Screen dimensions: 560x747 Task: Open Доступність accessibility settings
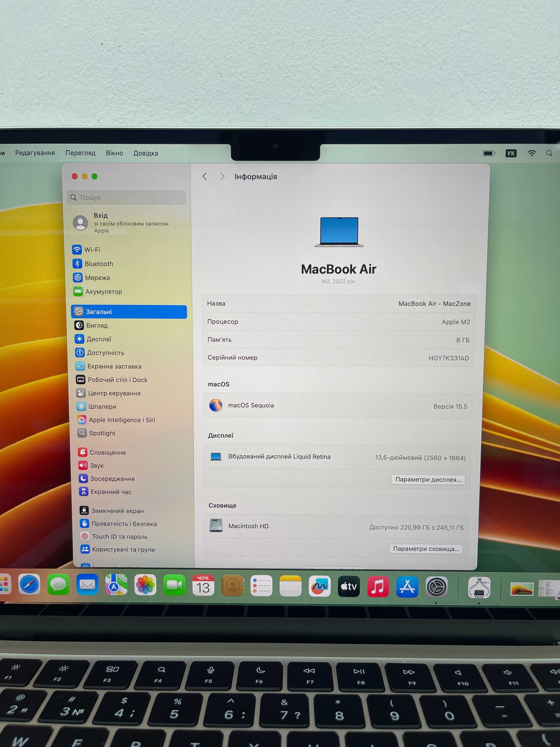coord(100,353)
